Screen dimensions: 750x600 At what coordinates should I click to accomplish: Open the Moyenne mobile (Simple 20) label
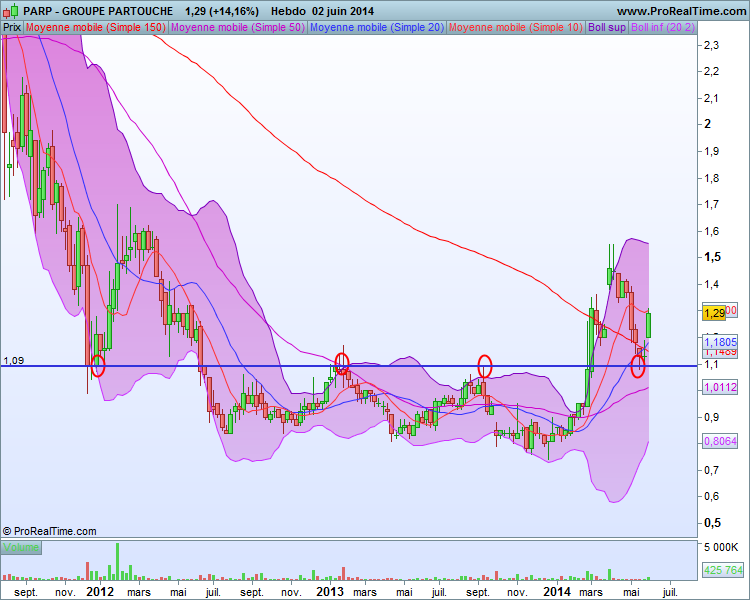coord(377,28)
